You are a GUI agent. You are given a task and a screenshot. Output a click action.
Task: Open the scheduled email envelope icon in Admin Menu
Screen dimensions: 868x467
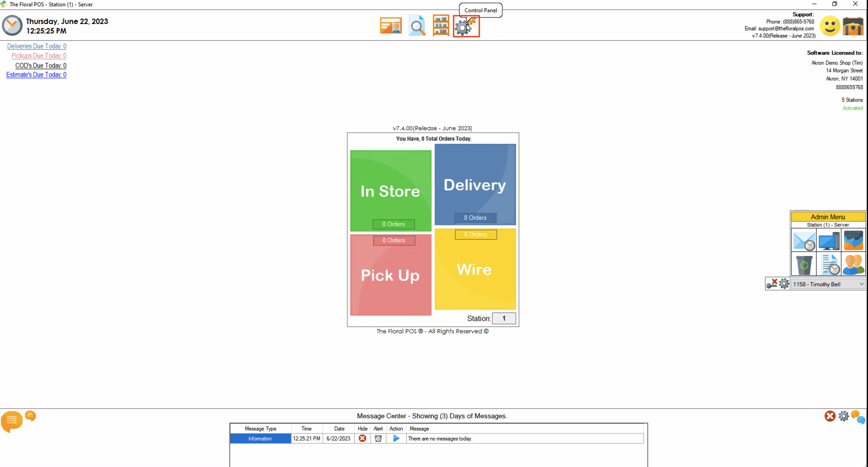804,241
